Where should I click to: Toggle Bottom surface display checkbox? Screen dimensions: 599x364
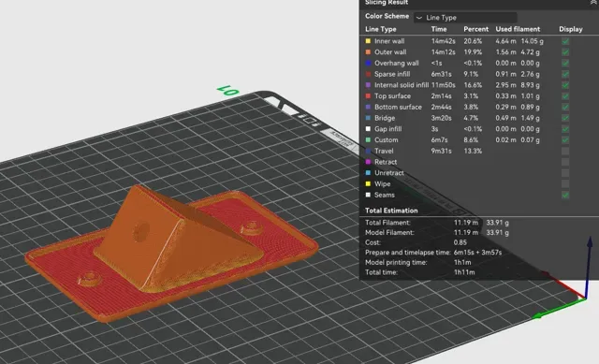565,107
